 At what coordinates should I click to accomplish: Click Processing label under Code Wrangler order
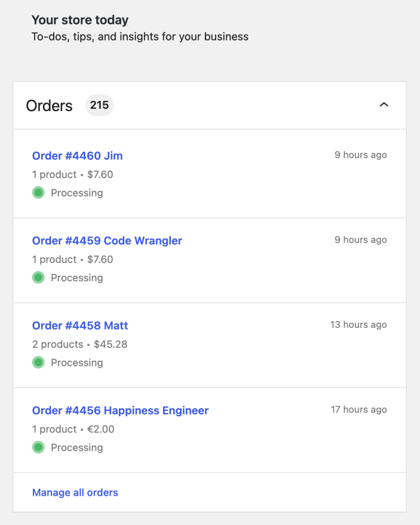pyautogui.click(x=76, y=278)
